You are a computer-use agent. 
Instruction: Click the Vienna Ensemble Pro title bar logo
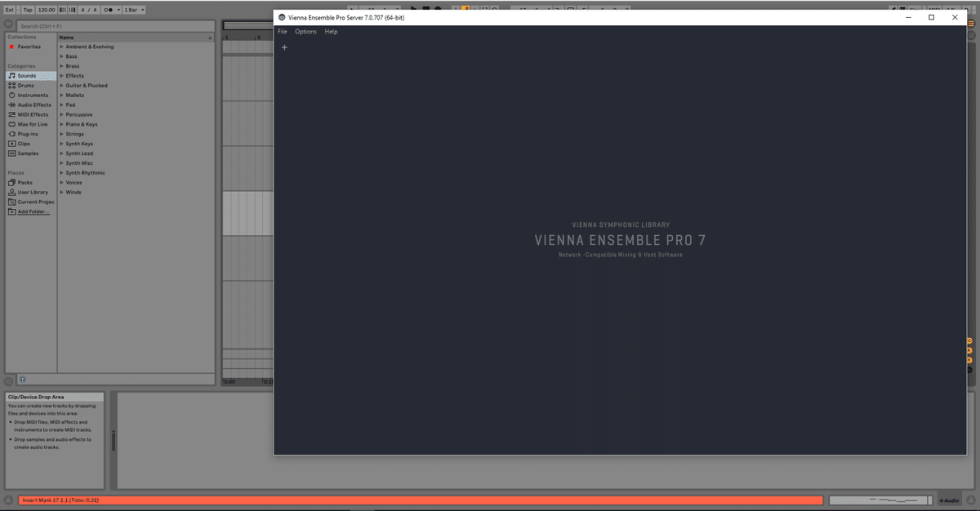[282, 17]
